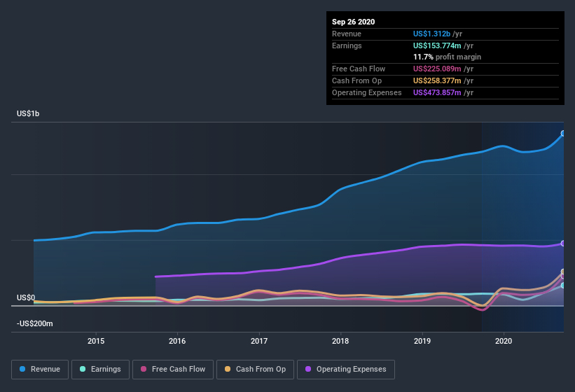Toggle the Free Cash Flow legend button
575x392 pixels.
pos(173,370)
